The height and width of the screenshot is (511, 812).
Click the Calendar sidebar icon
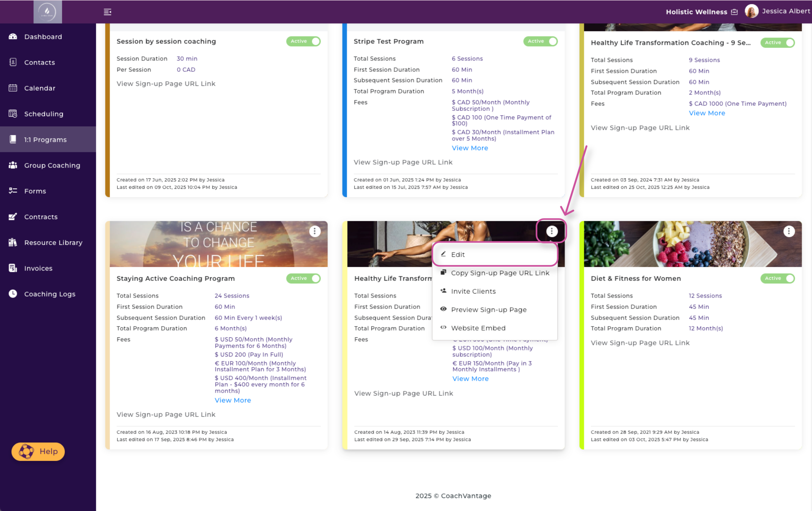13,88
